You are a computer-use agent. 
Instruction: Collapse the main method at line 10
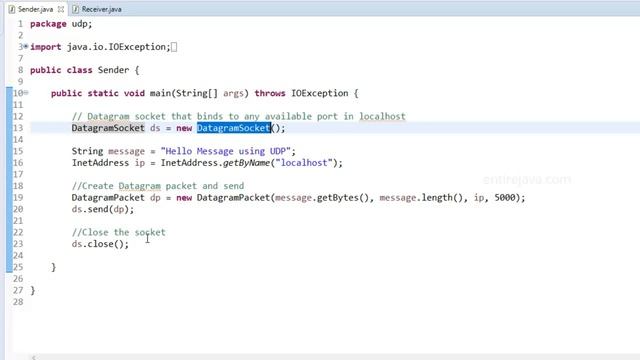[26, 93]
